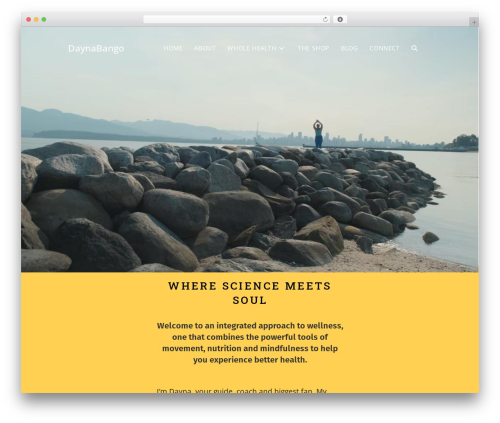
Task: Expand the chevron beside WHOLE HEALTH
Action: [x=282, y=49]
